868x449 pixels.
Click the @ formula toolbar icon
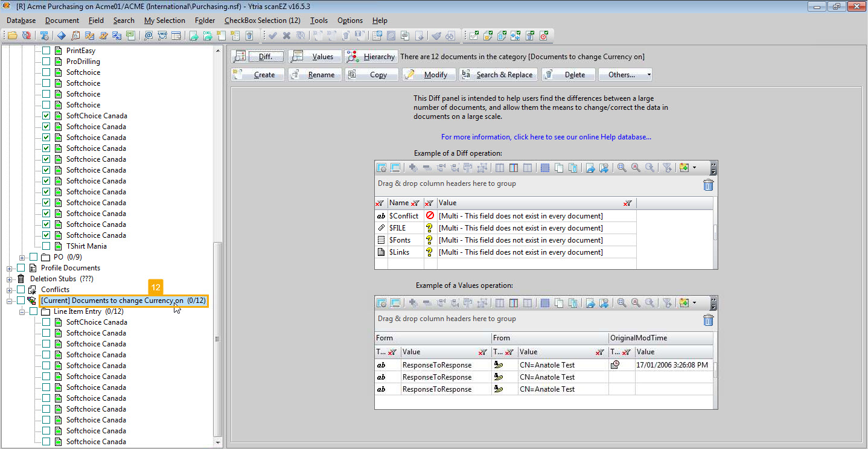point(148,36)
